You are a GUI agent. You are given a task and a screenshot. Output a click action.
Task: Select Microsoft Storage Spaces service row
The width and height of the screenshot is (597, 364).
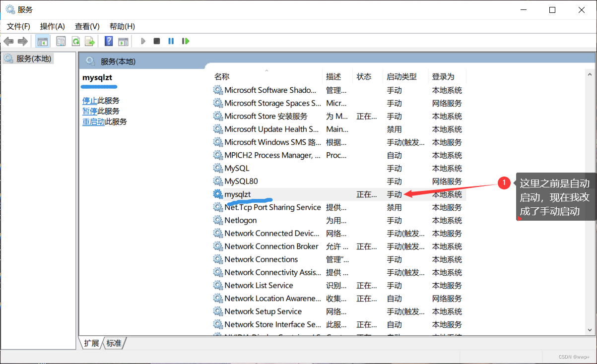click(338, 103)
